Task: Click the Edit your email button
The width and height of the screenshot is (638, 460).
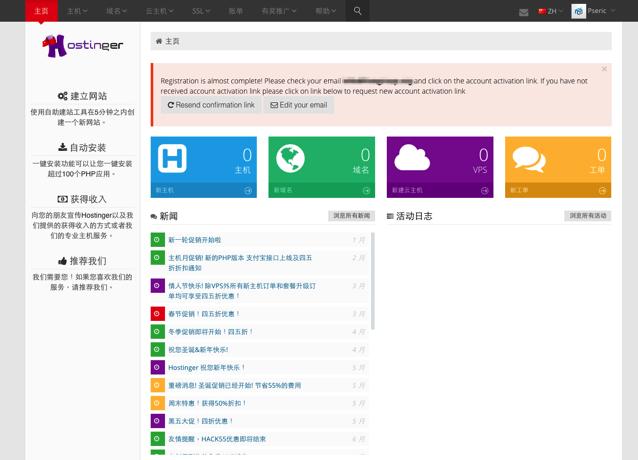Action: pyautogui.click(x=298, y=105)
